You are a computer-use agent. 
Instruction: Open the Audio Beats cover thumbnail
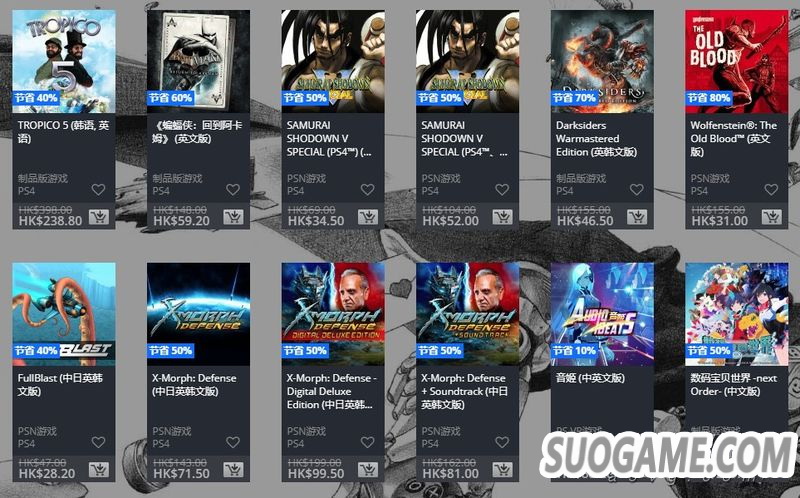(x=602, y=314)
